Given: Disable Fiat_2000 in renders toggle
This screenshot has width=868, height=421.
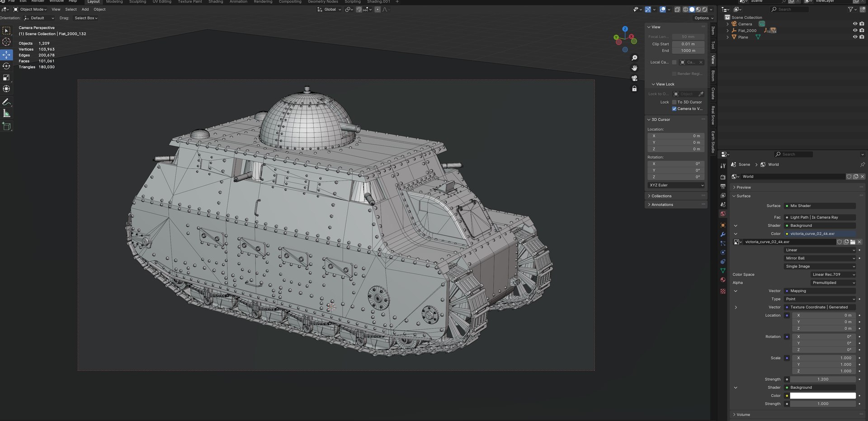Looking at the screenshot, I should coord(862,31).
